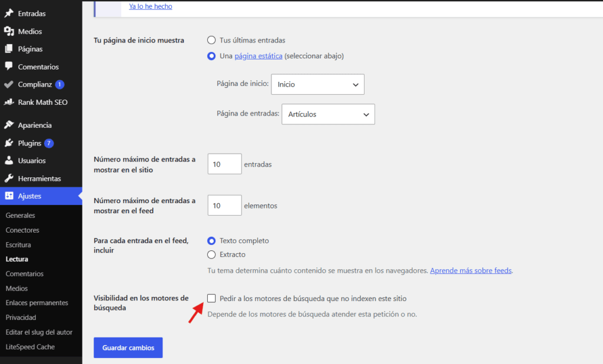Click the Complianz checkmark icon
This screenshot has width=603, height=364.
coord(9,84)
